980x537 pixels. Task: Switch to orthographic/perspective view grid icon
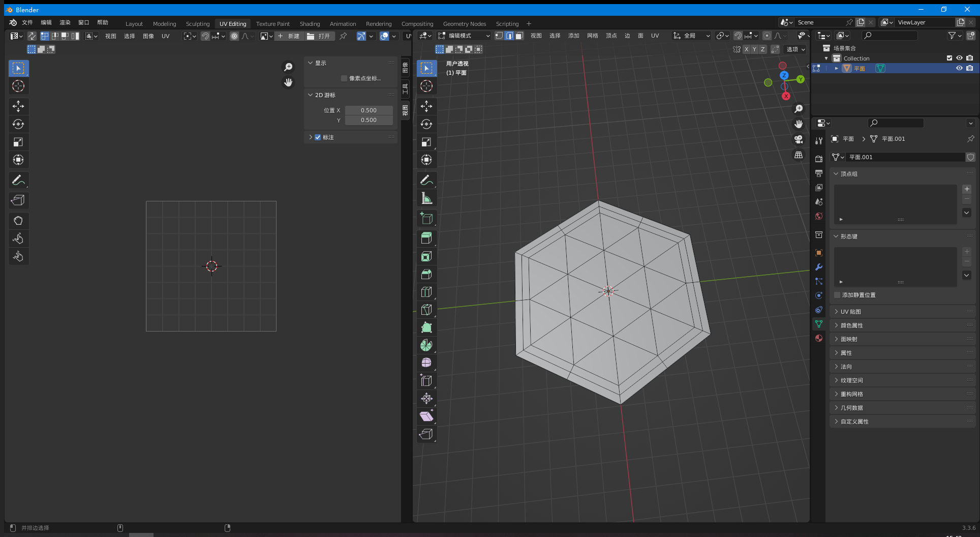(799, 155)
